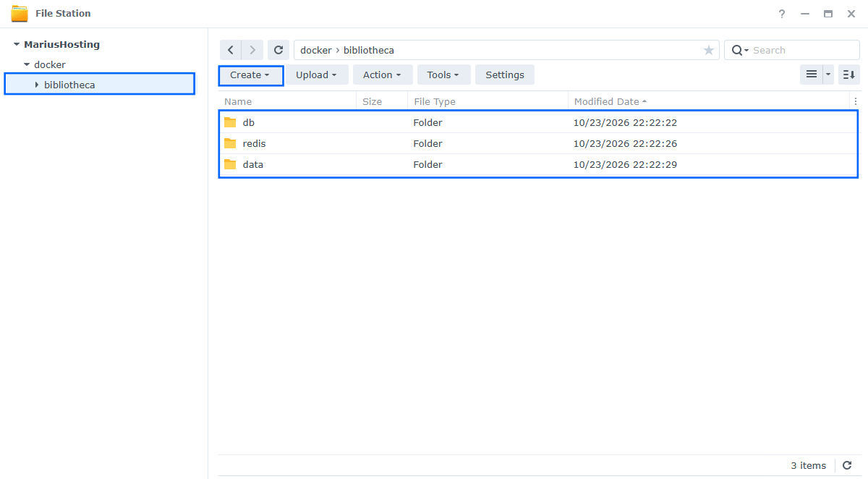Screen dimensions: 868x479
Task: Open the Tools dropdown menu
Action: point(443,75)
